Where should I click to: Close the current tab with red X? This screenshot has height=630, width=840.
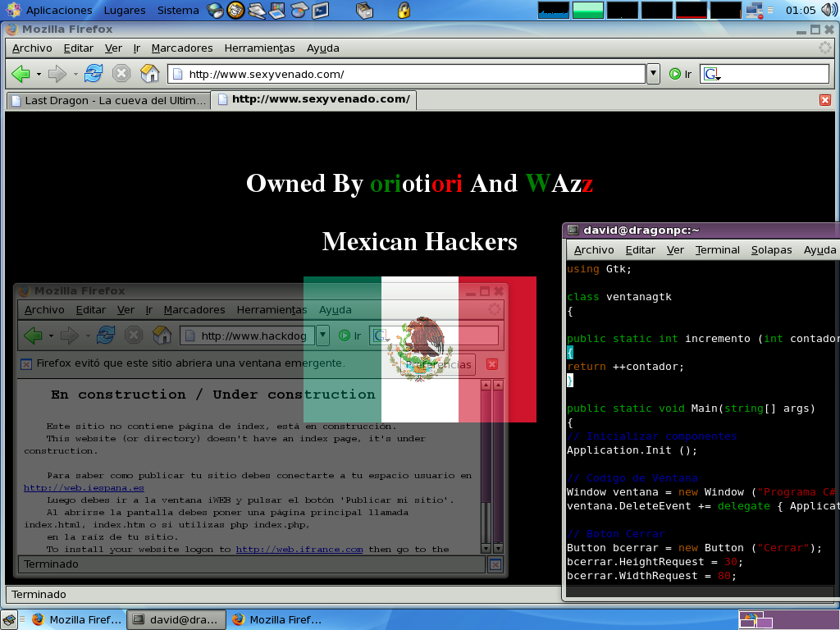[825, 100]
